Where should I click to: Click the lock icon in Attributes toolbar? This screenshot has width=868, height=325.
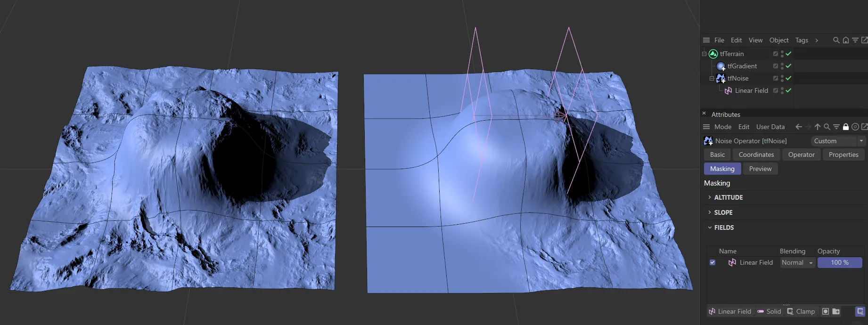(846, 127)
